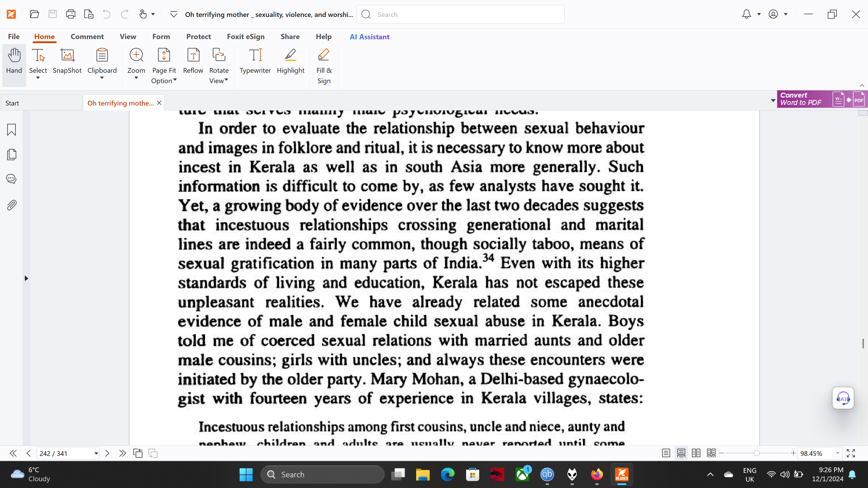
Task: Open notifications bell
Action: (746, 14)
